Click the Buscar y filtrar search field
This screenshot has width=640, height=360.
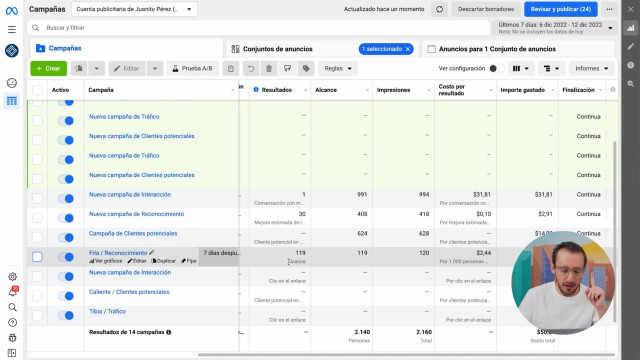point(259,28)
